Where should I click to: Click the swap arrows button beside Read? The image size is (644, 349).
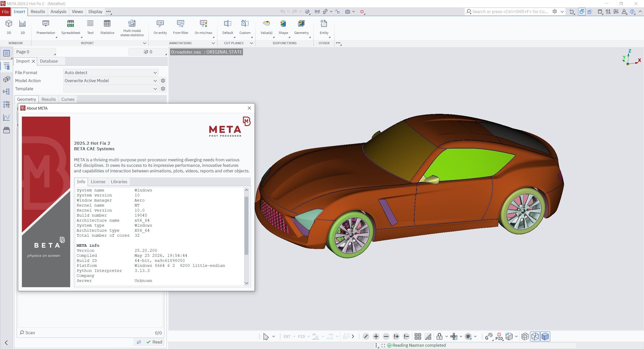[139, 342]
